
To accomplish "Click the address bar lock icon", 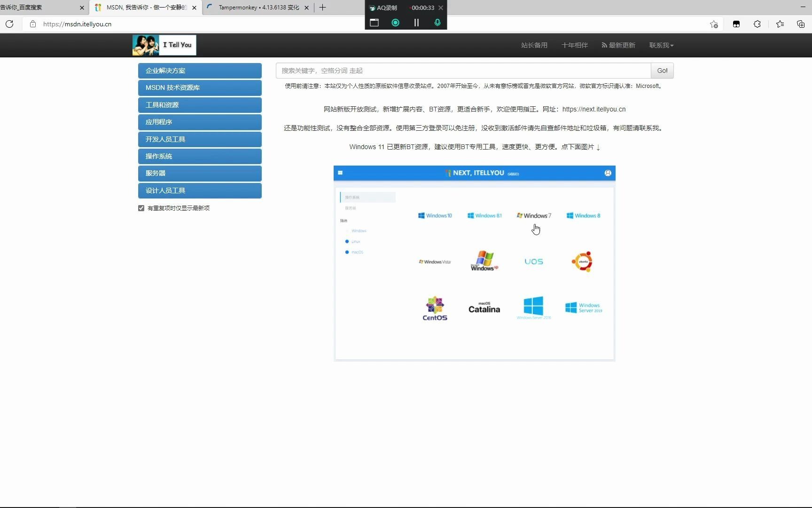I will pyautogui.click(x=33, y=24).
